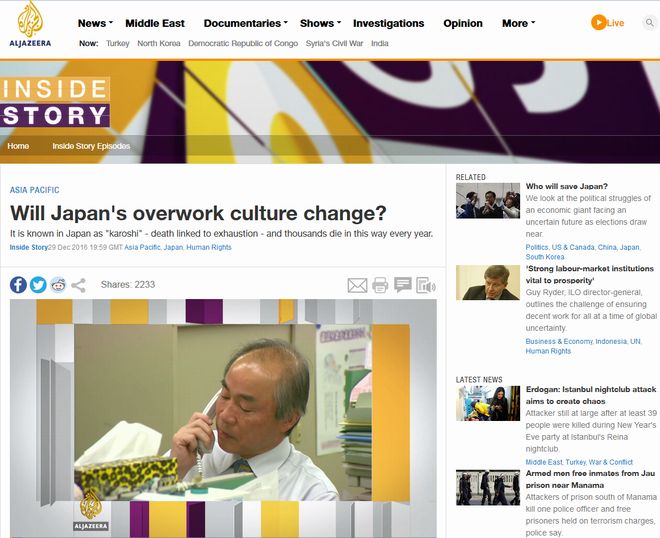The width and height of the screenshot is (660, 538).
Task: Follow the North Korea trending link
Action: [159, 43]
